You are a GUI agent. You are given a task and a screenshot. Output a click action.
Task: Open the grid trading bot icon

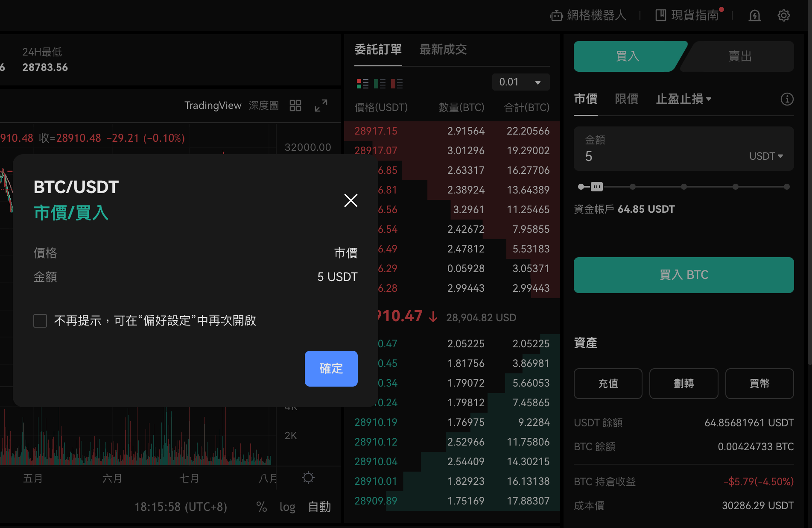(x=556, y=16)
